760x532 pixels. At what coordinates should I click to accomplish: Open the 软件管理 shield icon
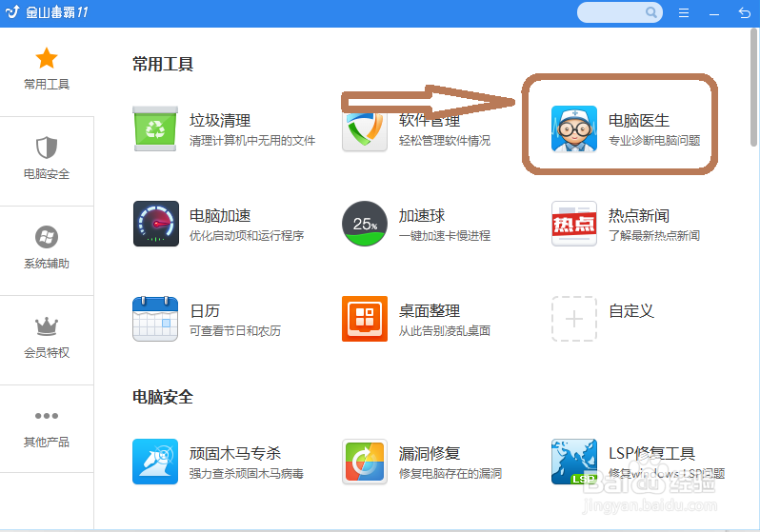[x=365, y=130]
